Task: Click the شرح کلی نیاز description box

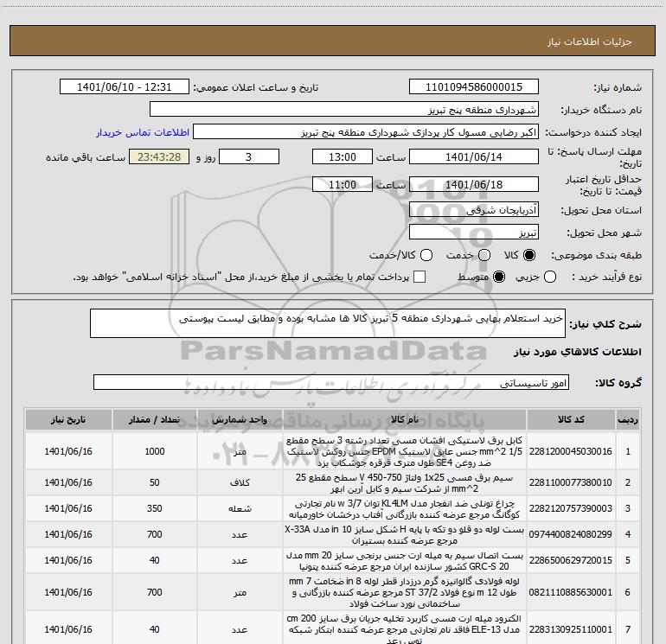Action: [x=328, y=323]
